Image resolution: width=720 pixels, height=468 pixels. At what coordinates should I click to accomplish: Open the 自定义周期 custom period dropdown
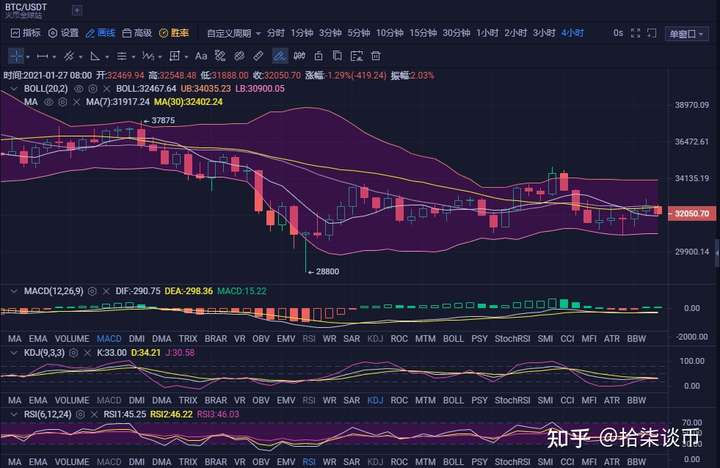(234, 33)
